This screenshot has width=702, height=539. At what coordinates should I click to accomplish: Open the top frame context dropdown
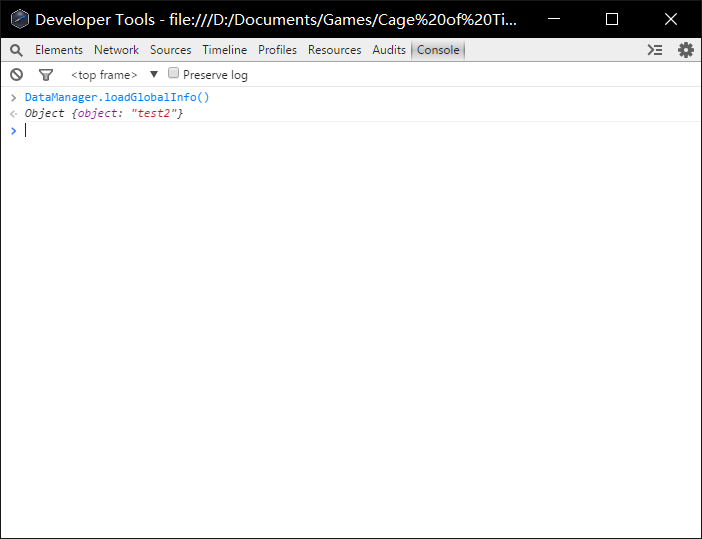coord(115,75)
